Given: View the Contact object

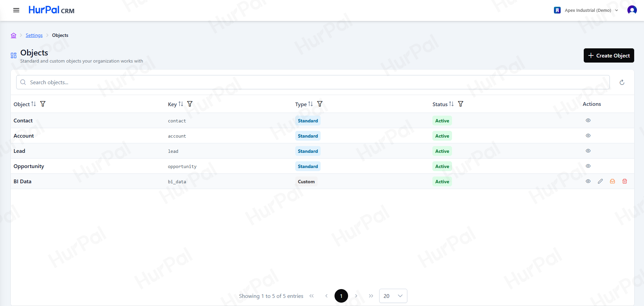Looking at the screenshot, I should pos(588,120).
